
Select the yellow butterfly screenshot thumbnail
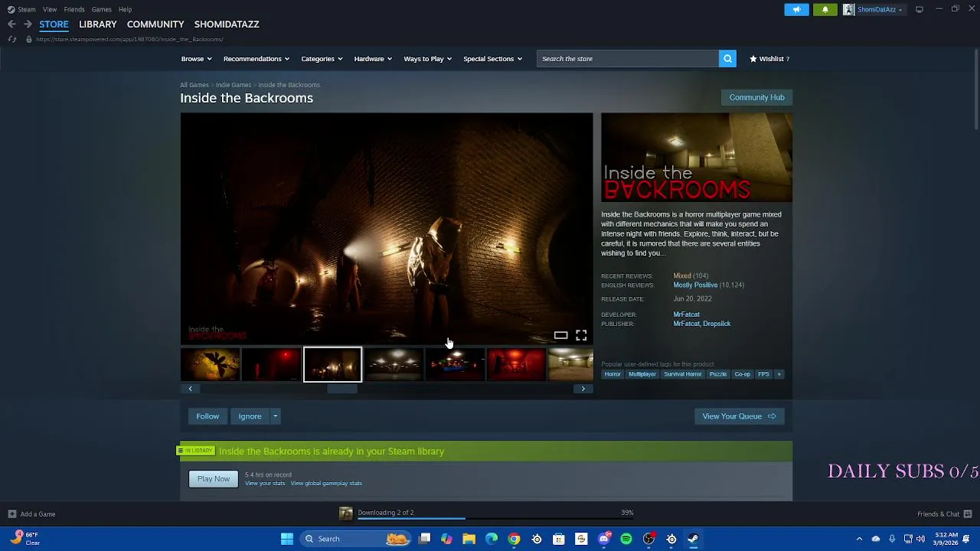[x=210, y=364]
